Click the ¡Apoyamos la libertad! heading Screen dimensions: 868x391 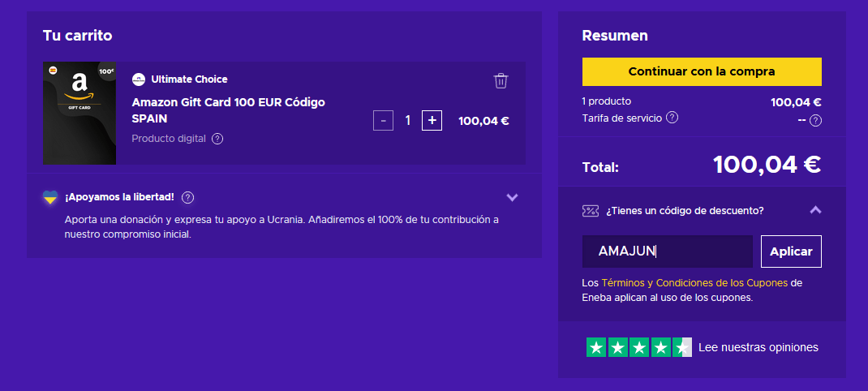[x=119, y=197]
